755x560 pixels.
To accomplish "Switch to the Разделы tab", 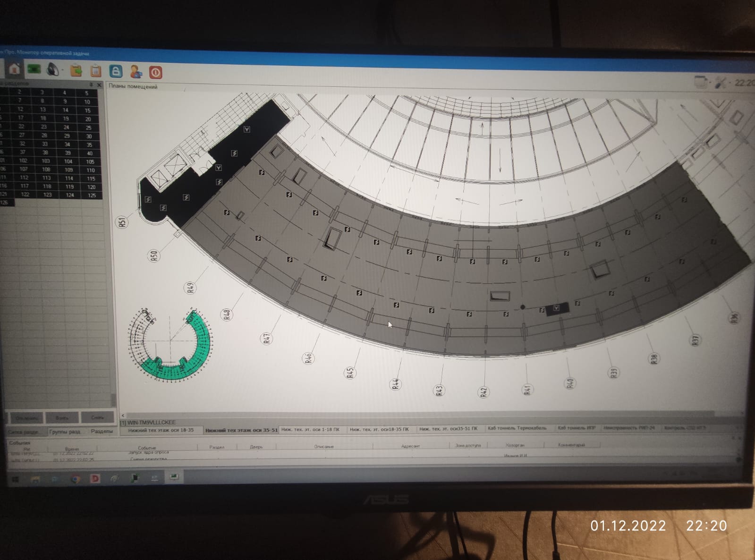I will 102,431.
